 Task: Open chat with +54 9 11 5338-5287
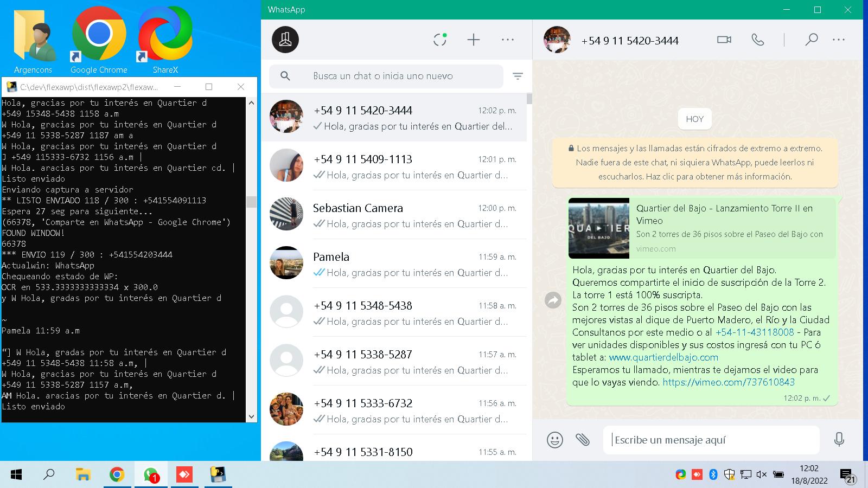pos(394,361)
